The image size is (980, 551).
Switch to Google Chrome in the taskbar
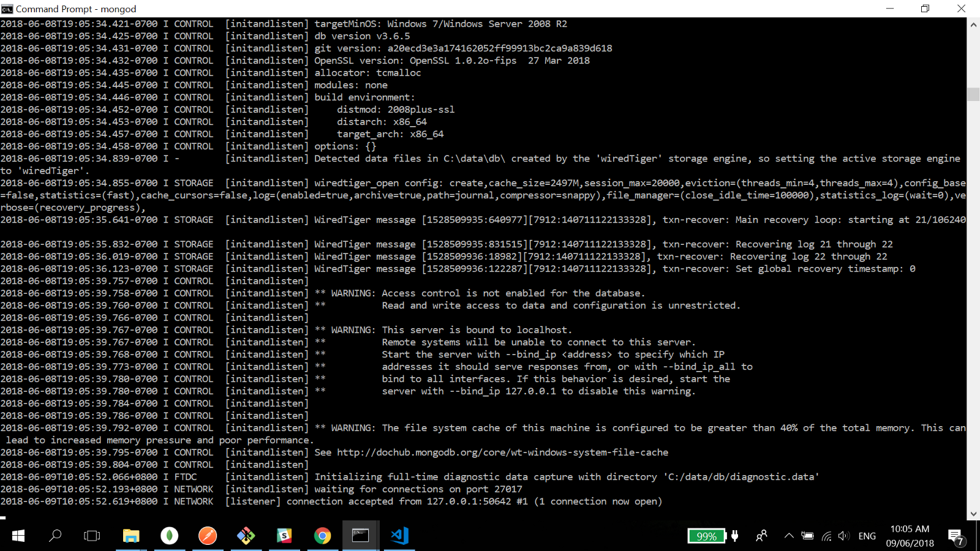tap(322, 536)
